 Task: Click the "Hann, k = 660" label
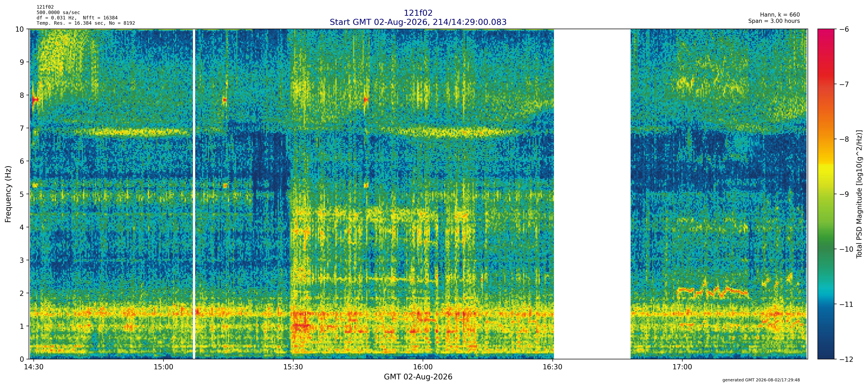point(780,15)
